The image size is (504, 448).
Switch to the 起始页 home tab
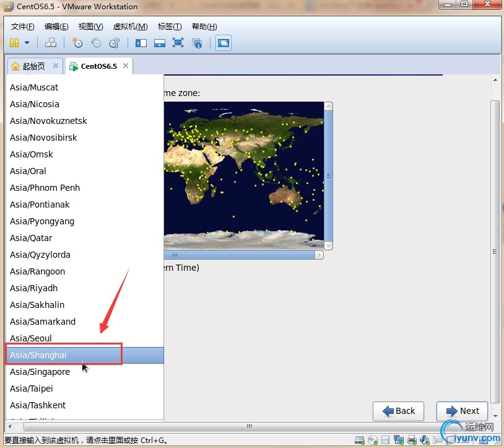(33, 66)
